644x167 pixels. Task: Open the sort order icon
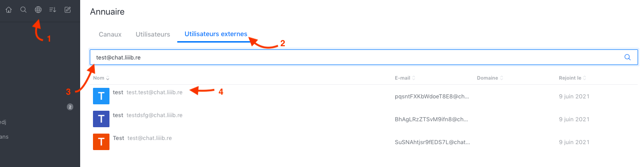(x=53, y=10)
